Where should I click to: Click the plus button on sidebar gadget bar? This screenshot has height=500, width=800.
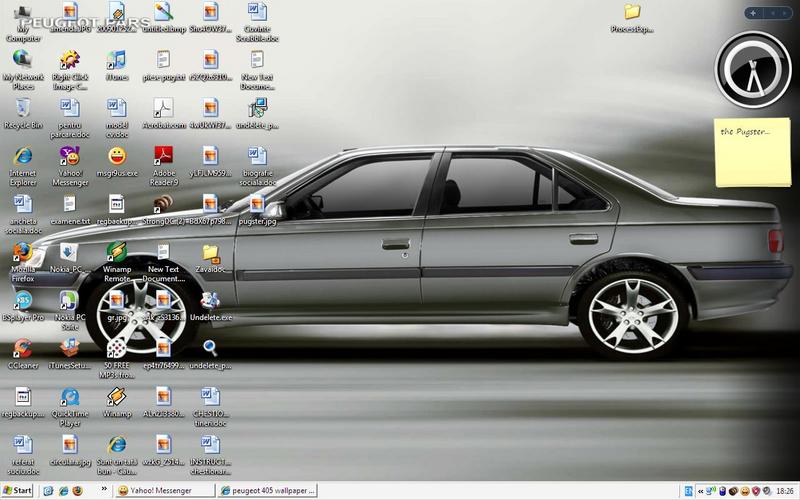click(x=753, y=13)
